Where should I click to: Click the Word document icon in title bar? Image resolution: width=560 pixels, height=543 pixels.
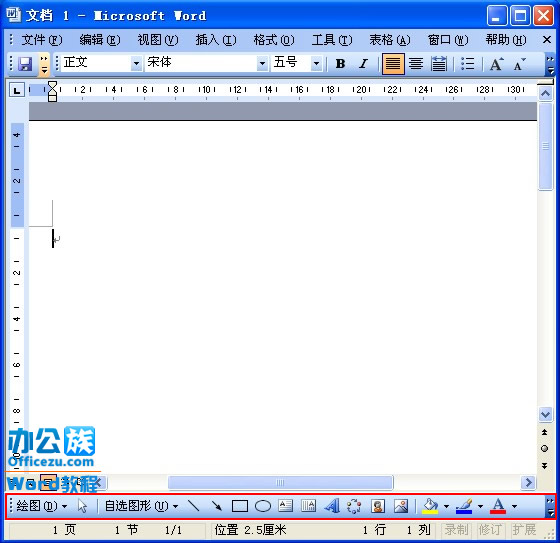[x=14, y=15]
